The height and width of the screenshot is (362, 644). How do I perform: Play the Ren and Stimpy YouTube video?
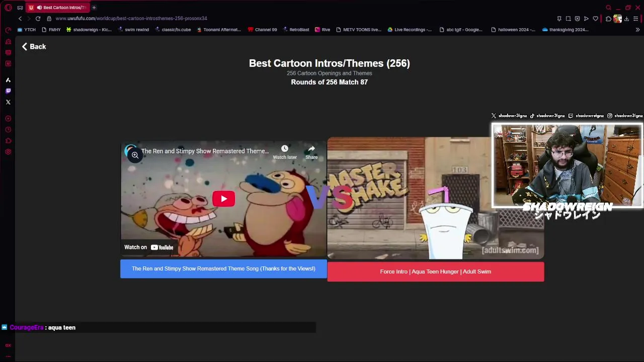coord(223,199)
